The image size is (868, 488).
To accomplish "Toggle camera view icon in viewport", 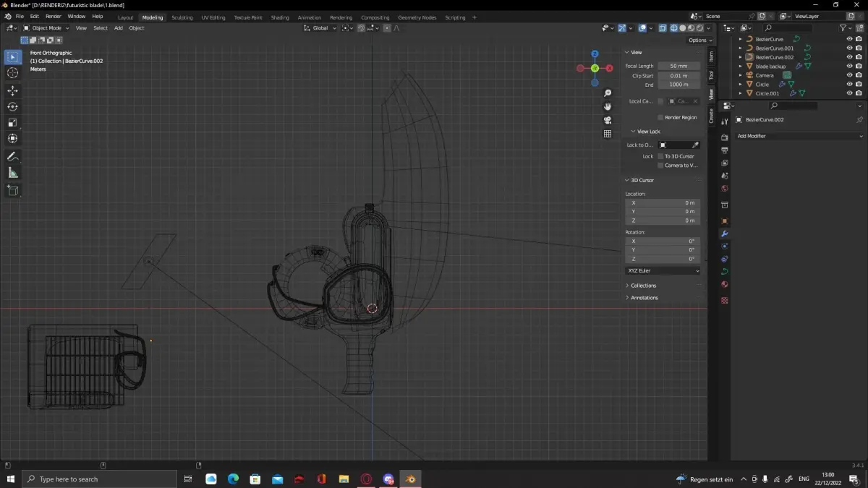I will tap(608, 120).
